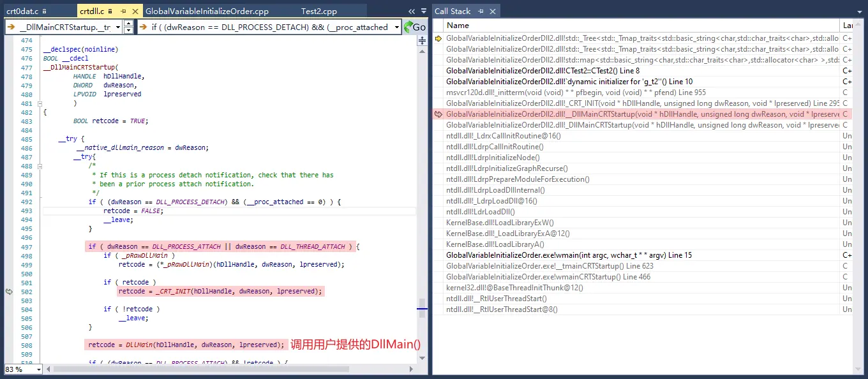Unpin the Call Stack window using its pin icon
The height and width of the screenshot is (379, 868).
click(x=480, y=11)
